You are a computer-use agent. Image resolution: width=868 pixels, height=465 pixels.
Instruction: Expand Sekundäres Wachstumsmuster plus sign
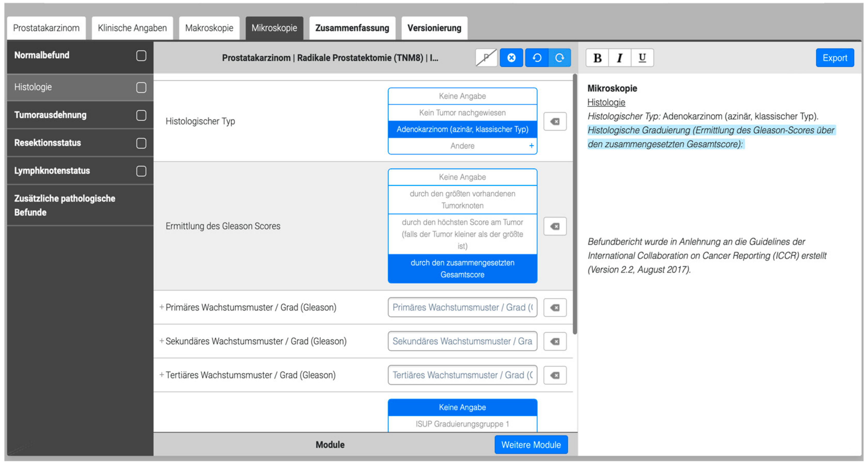[162, 341]
